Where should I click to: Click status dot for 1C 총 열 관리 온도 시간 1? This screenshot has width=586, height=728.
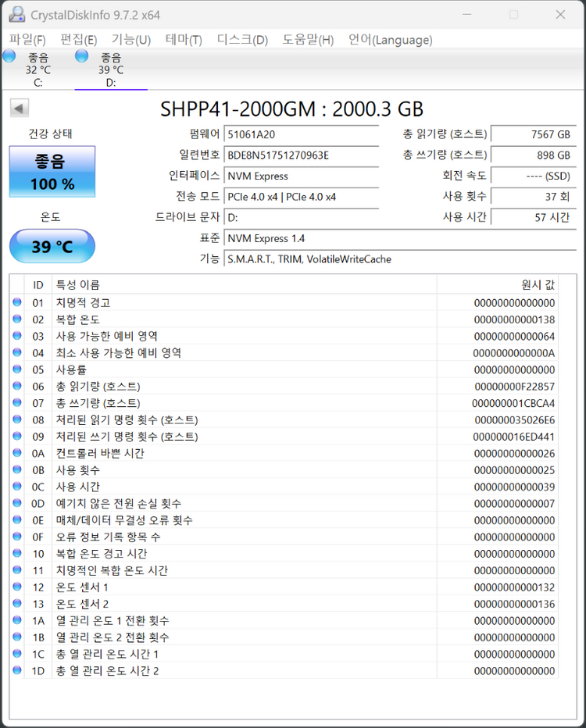17,653
